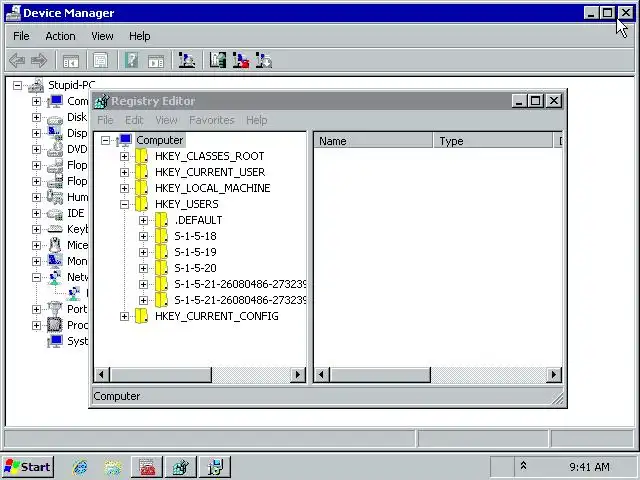
Task: Collapse the Network adapters category
Action: coord(36,278)
